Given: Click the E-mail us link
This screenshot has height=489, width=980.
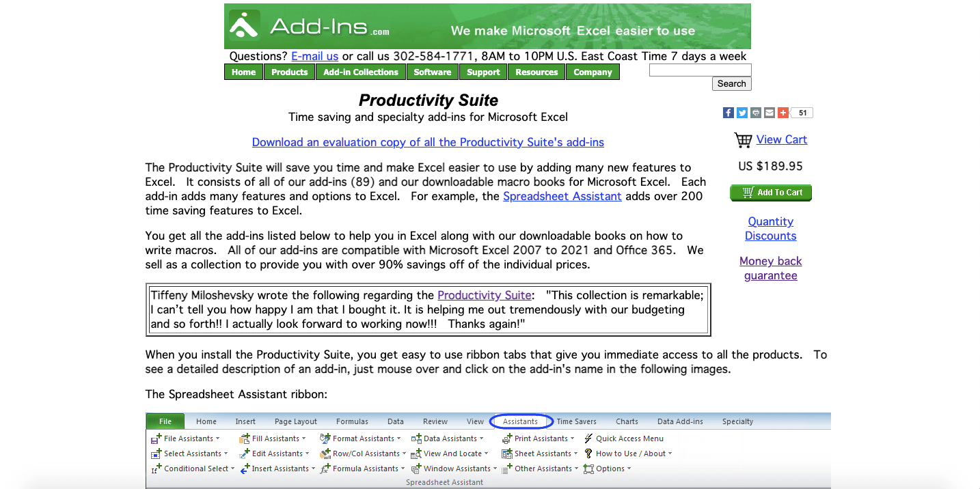Looking at the screenshot, I should tap(315, 56).
